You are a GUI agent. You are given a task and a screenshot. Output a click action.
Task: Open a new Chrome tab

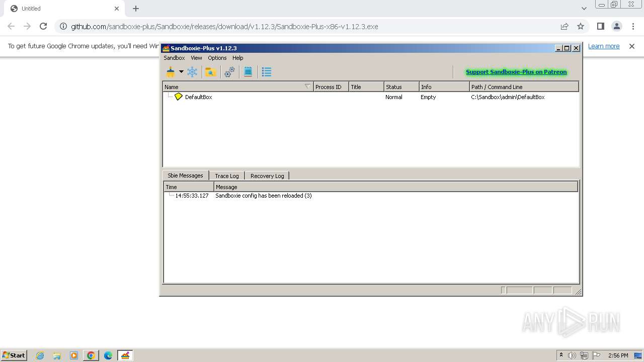click(x=136, y=9)
